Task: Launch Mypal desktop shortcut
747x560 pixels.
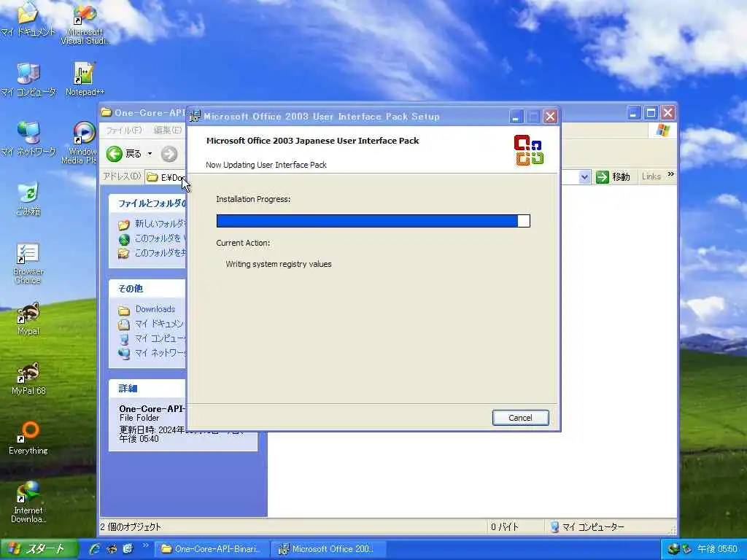Action: click(28, 319)
